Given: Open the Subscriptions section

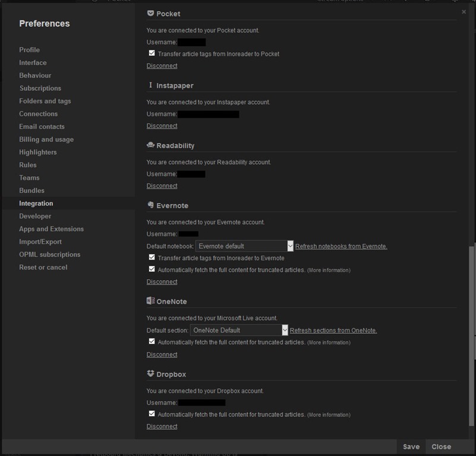Looking at the screenshot, I should (40, 88).
